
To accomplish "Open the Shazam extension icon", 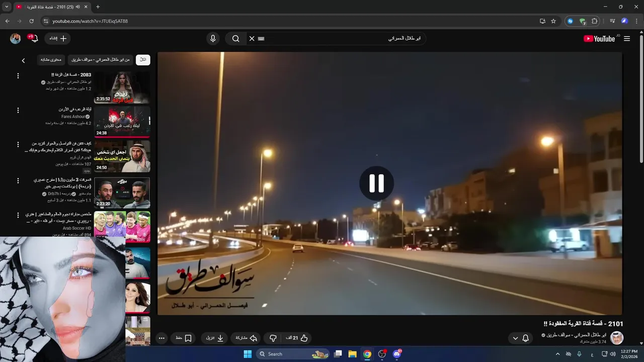I will (x=570, y=21).
